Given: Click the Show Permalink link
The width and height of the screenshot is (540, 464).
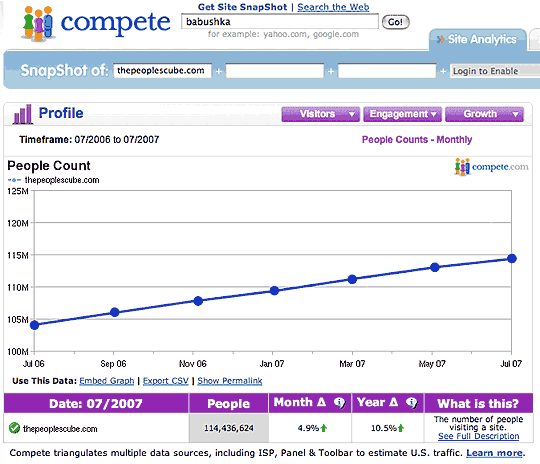Looking at the screenshot, I should 230,381.
